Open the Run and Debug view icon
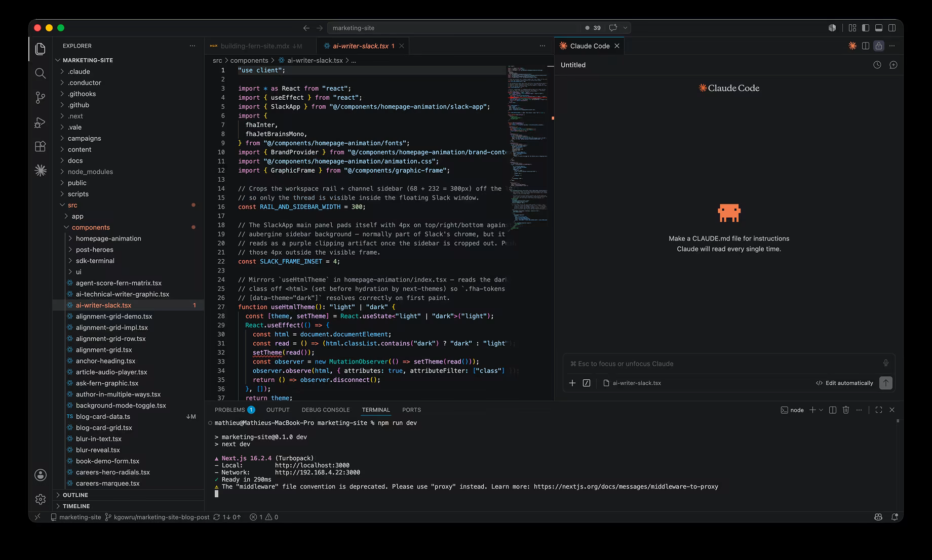Viewport: 932px width, 560px height. 41,123
